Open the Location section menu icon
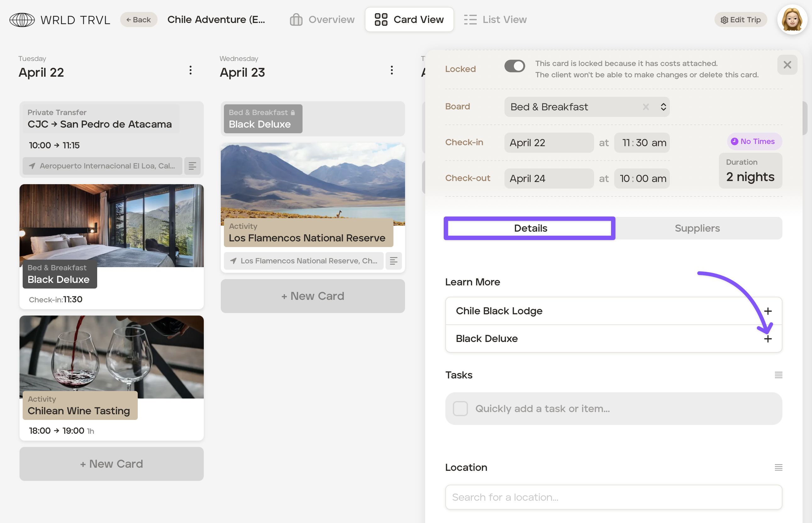812x523 pixels. point(778,467)
